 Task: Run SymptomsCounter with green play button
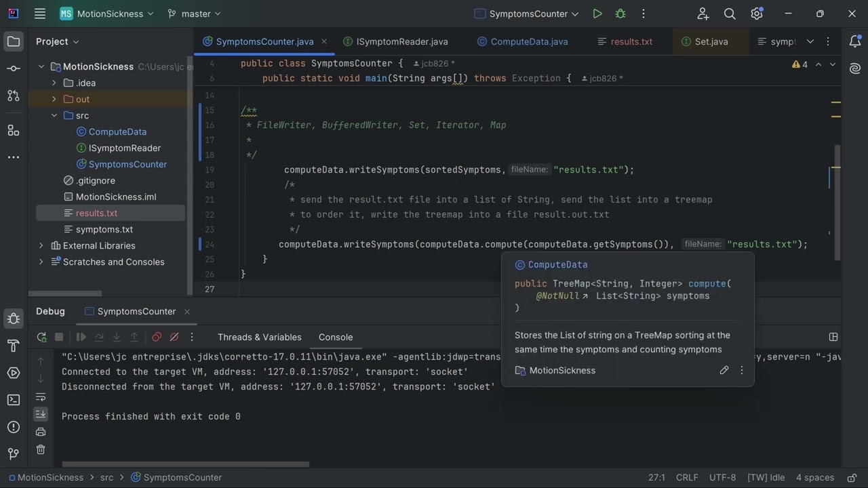tap(597, 14)
